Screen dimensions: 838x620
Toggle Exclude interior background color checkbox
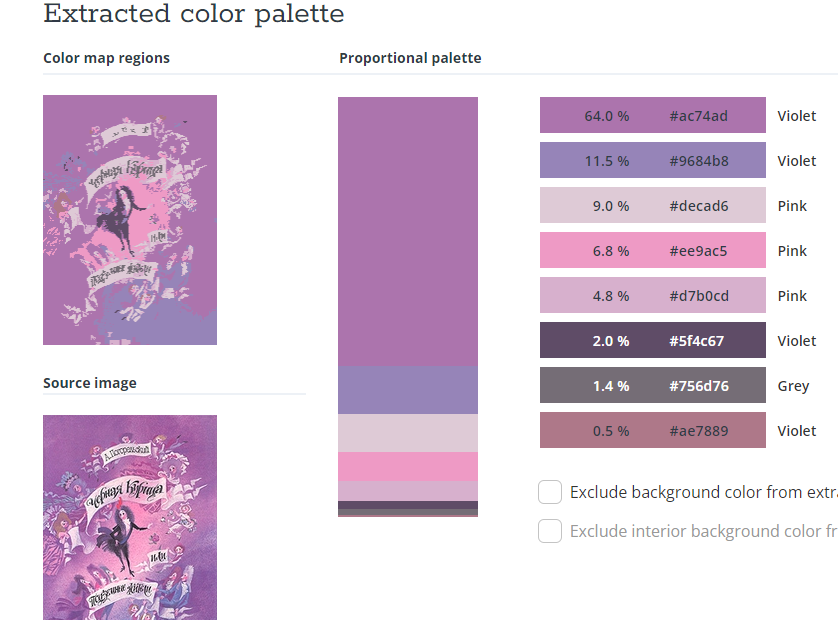pos(550,531)
